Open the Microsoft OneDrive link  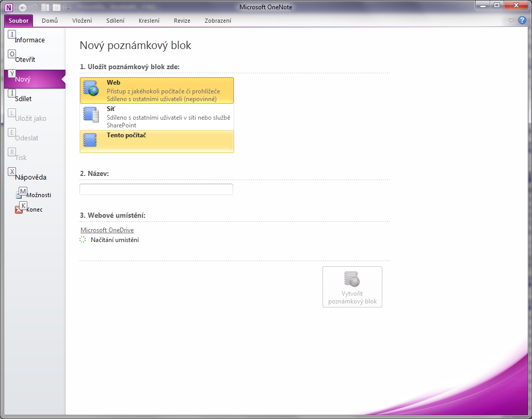click(x=107, y=230)
